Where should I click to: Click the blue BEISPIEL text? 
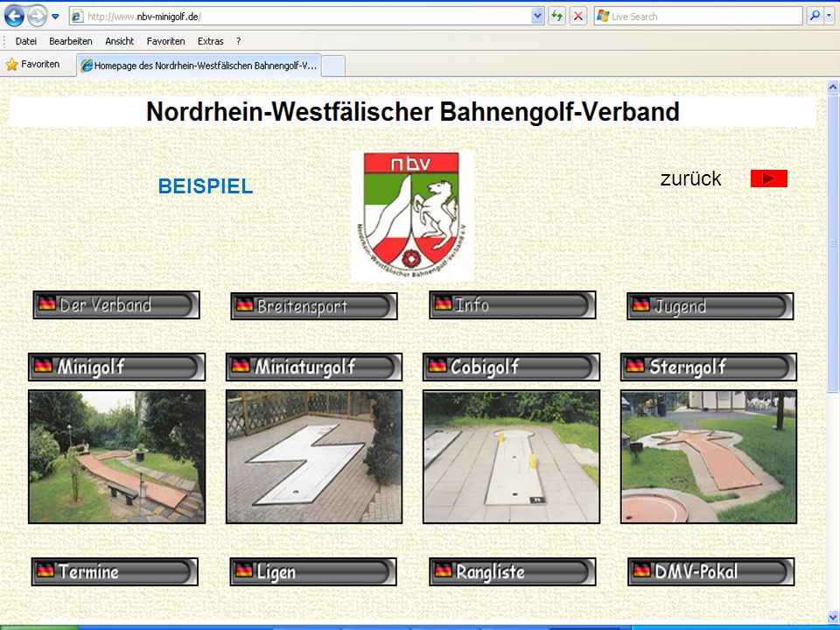[206, 186]
